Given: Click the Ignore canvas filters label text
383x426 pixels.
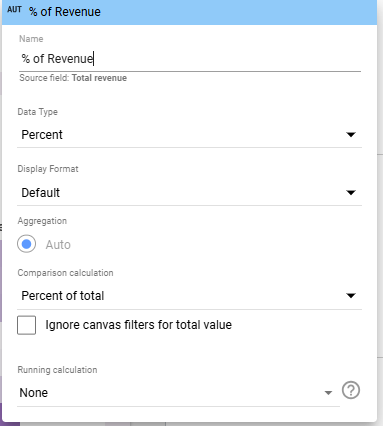Looking at the screenshot, I should click(139, 325).
